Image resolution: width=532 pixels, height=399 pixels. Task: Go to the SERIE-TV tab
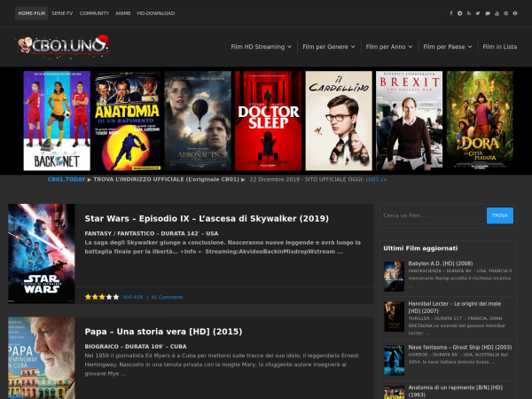[62, 13]
